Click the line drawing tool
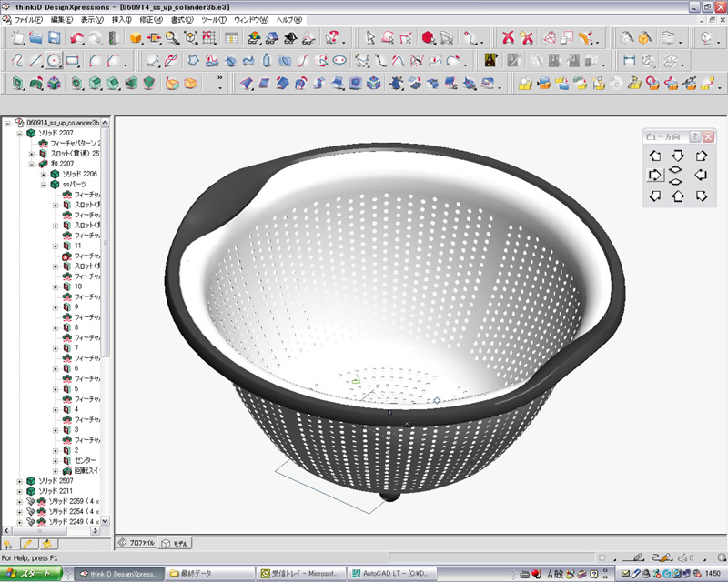 pos(35,61)
